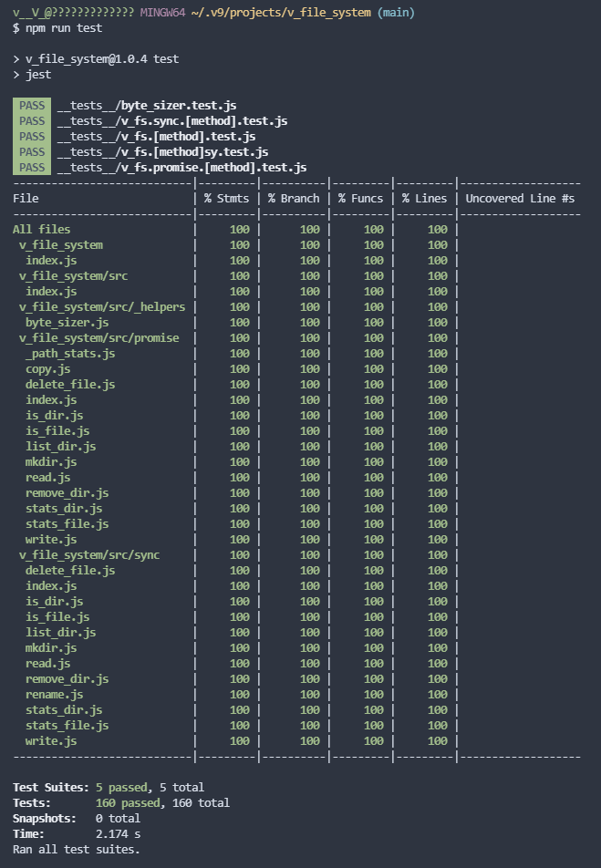This screenshot has height=868, width=601.
Task: Click the 'All files' row label
Action: tap(42, 229)
